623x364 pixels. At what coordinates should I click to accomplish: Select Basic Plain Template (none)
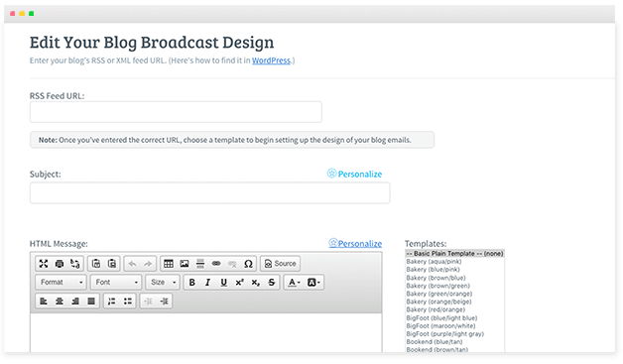pyautogui.click(x=454, y=254)
